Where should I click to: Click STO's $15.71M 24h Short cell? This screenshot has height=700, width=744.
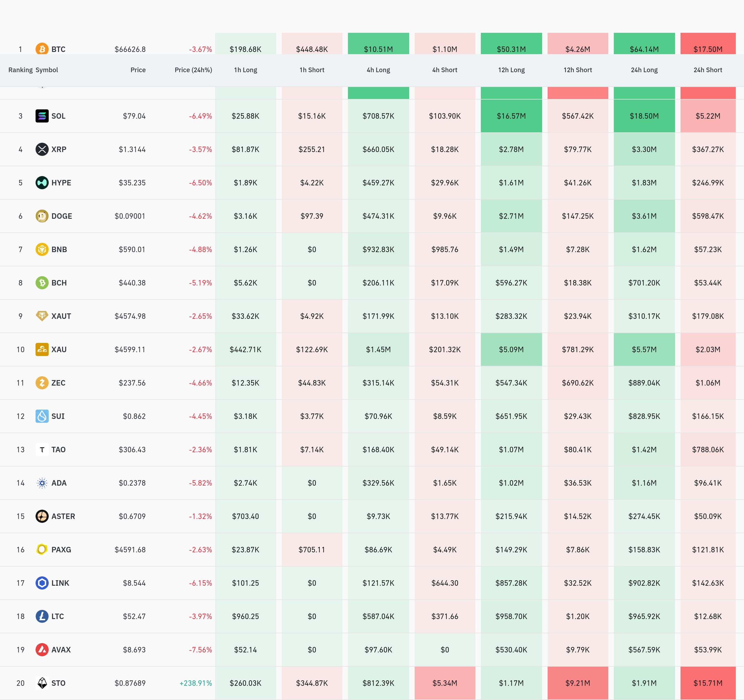coord(707,683)
